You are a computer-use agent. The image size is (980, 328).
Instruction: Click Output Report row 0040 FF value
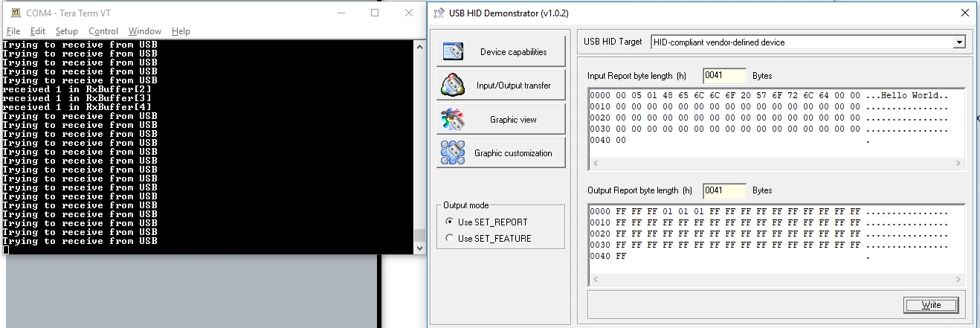click(622, 257)
